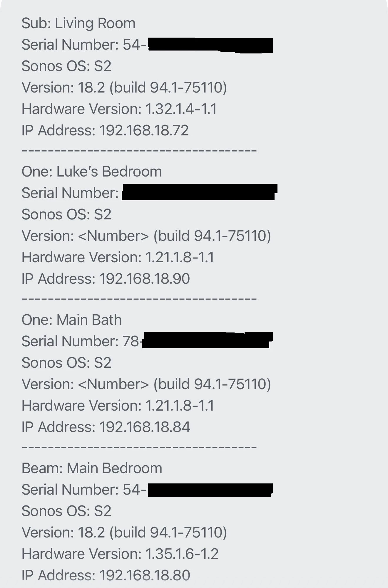The width and height of the screenshot is (388, 588).
Task: Click Hardware Version 1.32.1.4-1.1 line
Action: [x=119, y=109]
